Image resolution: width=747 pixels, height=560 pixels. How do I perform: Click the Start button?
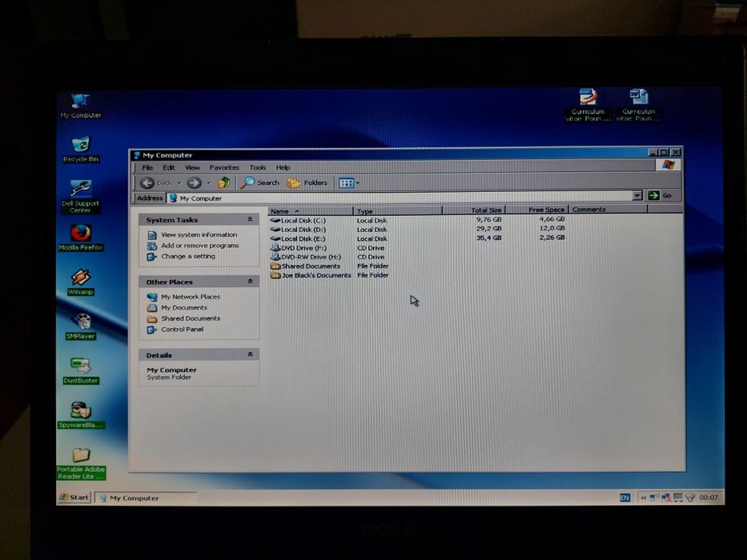(74, 497)
